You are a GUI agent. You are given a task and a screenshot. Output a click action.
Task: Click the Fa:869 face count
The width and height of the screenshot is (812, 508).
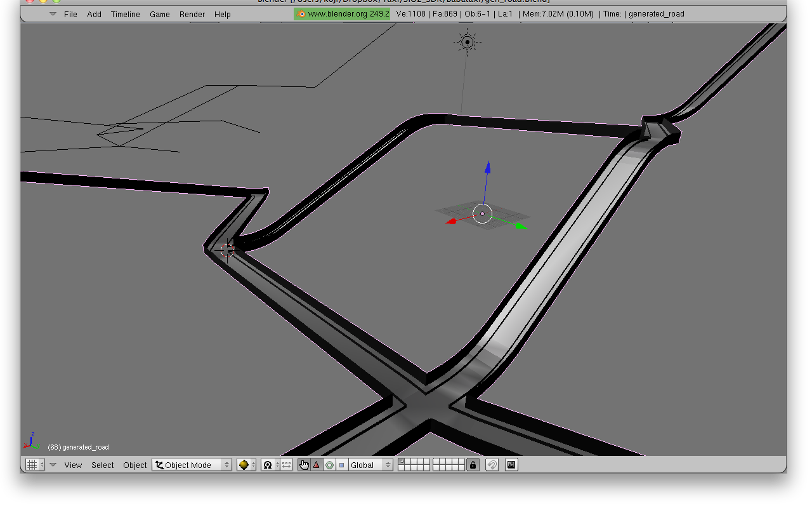pos(445,14)
